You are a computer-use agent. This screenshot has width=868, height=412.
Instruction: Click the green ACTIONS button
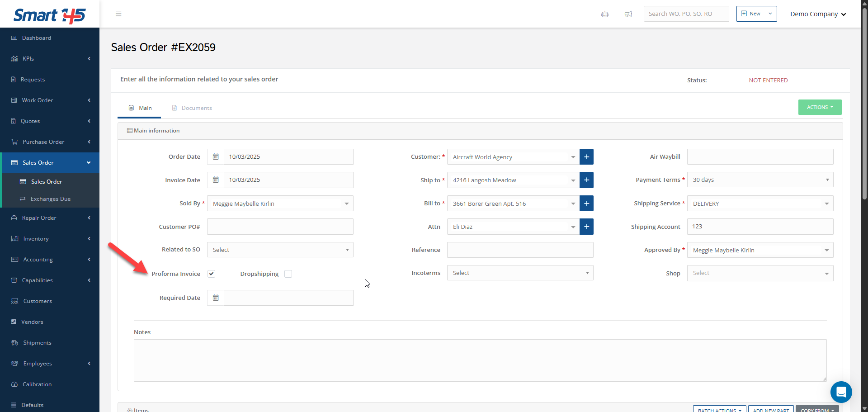pyautogui.click(x=820, y=107)
